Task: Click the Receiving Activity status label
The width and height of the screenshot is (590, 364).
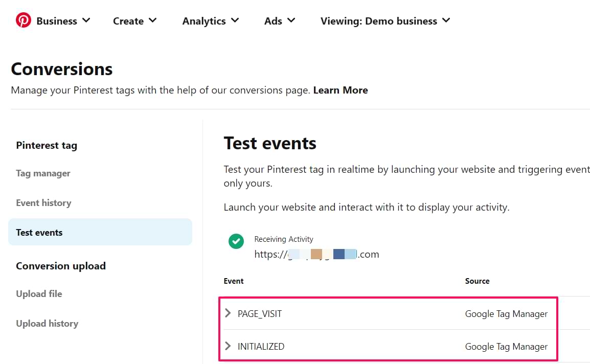Action: [x=284, y=239]
